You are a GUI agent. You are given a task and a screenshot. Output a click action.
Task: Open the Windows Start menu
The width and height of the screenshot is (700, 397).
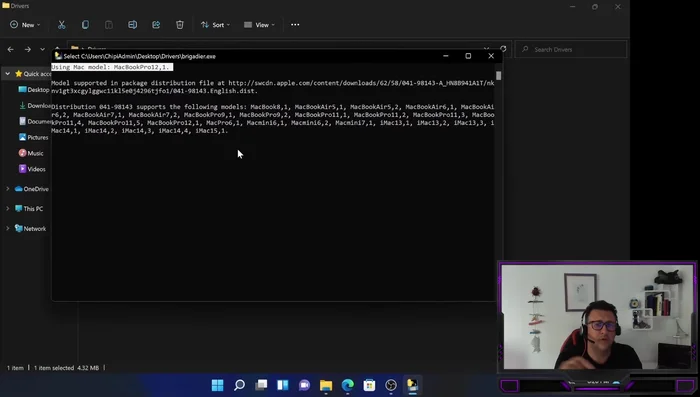click(x=217, y=385)
